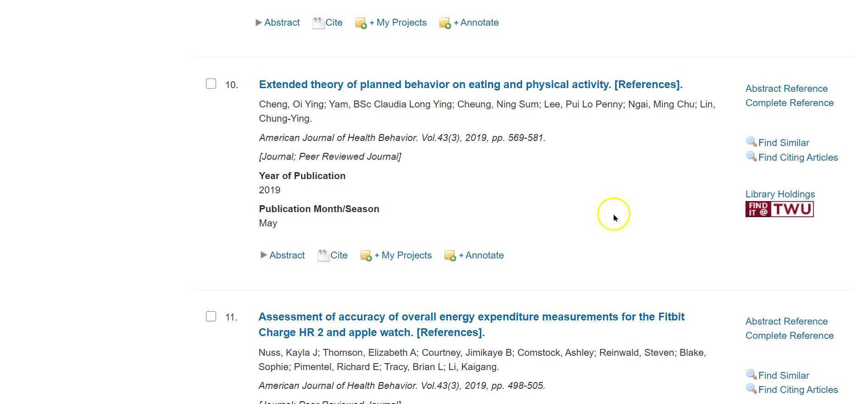Click Find Similar magnifier icon for result 10
The width and height of the screenshot is (868, 404).
(x=751, y=142)
